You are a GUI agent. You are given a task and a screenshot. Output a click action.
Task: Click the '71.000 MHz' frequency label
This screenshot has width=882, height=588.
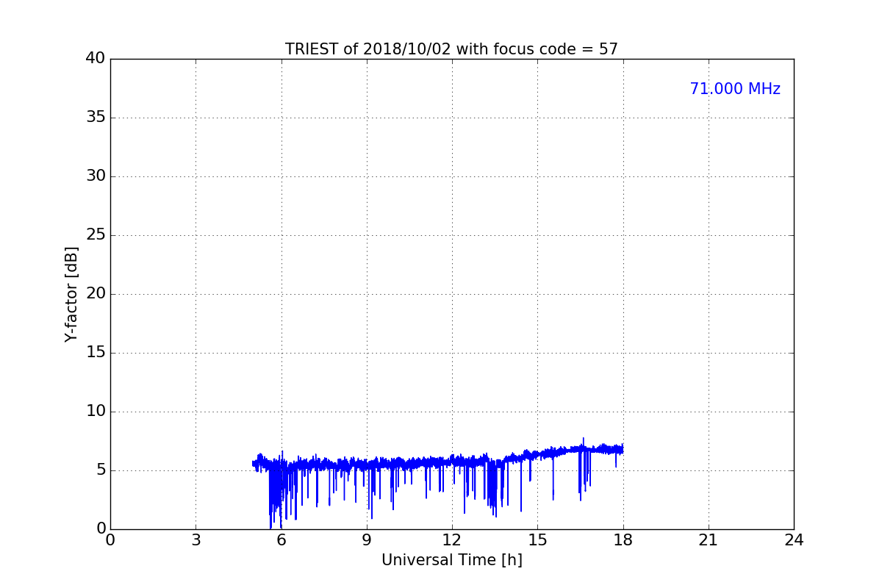click(x=735, y=89)
